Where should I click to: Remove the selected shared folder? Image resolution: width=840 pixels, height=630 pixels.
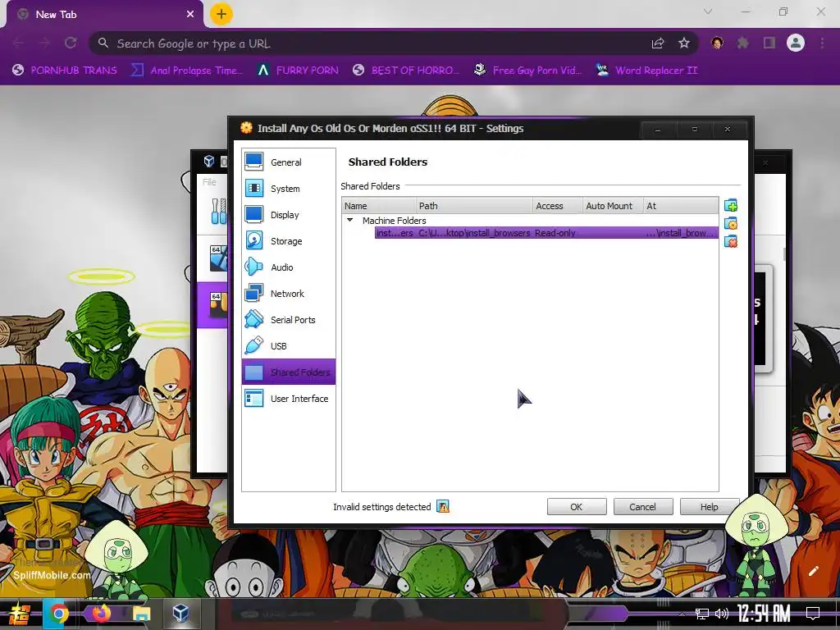coord(731,242)
